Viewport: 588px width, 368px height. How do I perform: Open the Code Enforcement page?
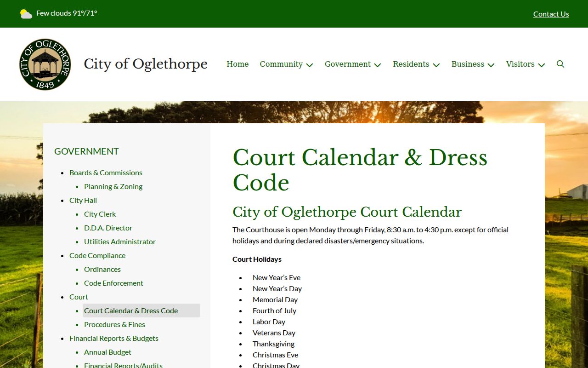pos(113,283)
